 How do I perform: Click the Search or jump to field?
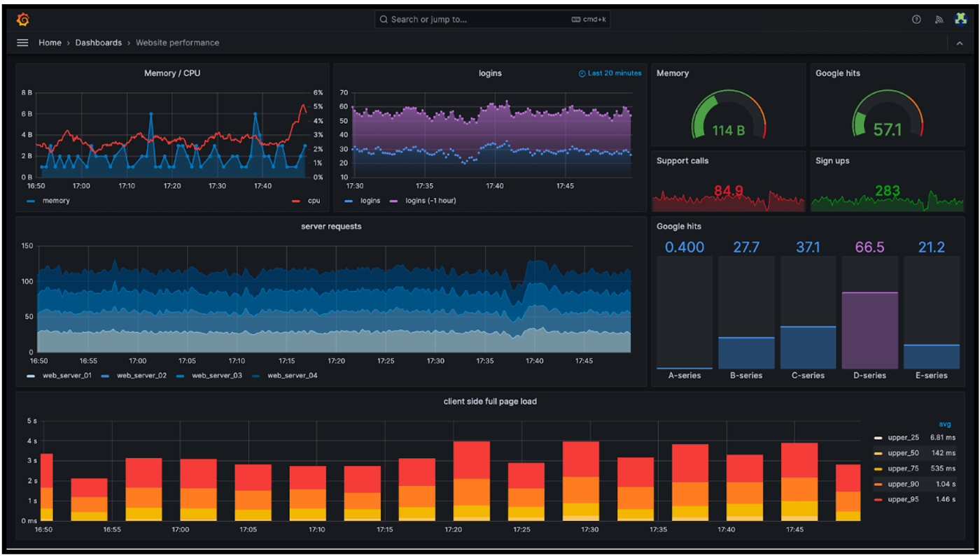coord(492,20)
